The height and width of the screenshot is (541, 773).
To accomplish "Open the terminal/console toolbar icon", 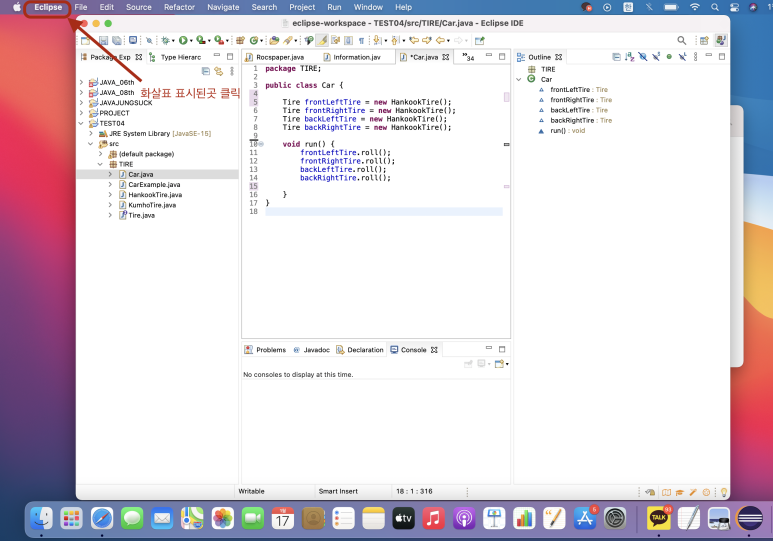I will (x=133, y=40).
